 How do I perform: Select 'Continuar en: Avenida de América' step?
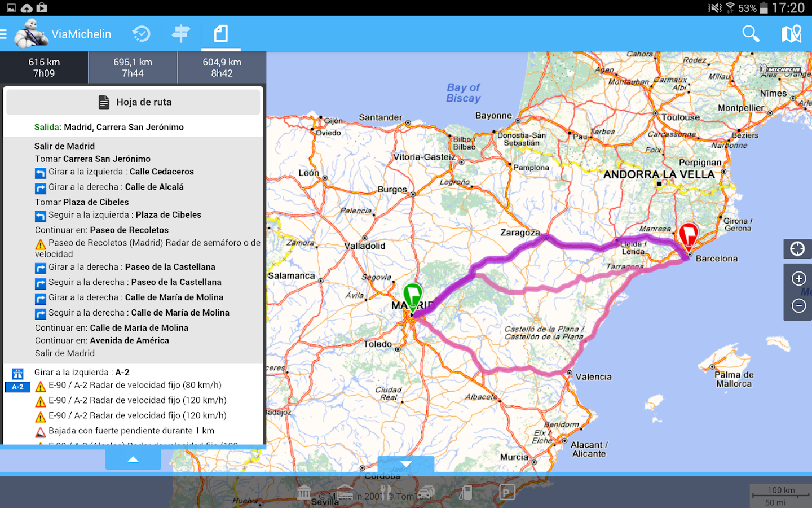(x=102, y=341)
